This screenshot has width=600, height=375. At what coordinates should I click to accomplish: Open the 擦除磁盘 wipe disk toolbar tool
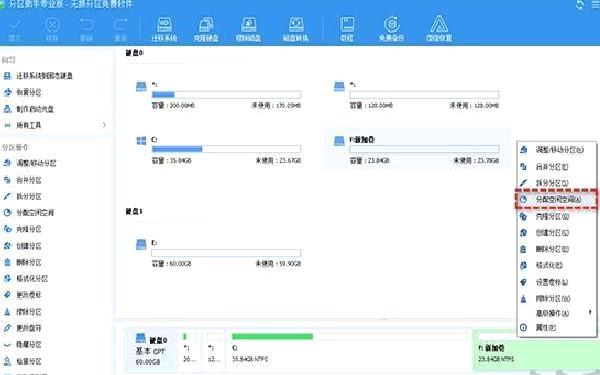pos(248,29)
